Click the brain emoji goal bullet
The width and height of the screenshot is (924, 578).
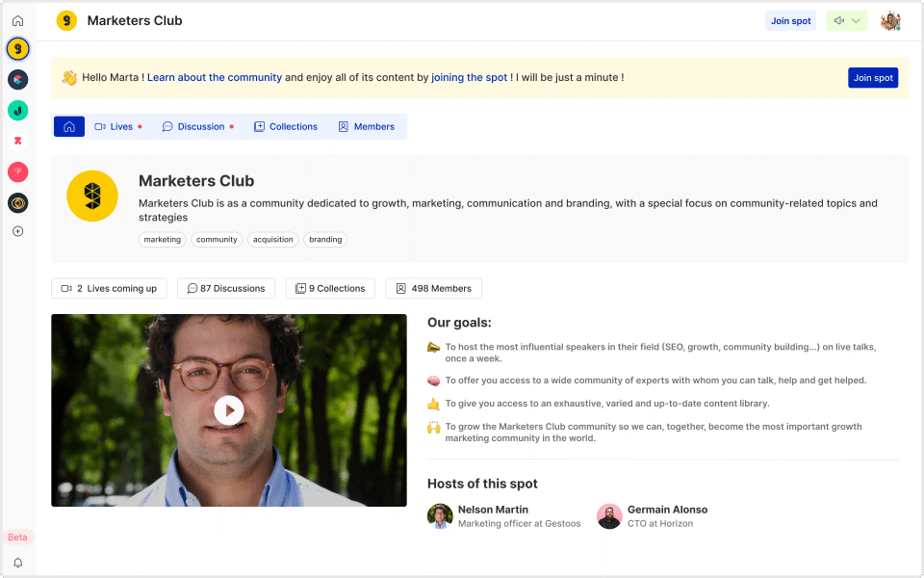(434, 381)
